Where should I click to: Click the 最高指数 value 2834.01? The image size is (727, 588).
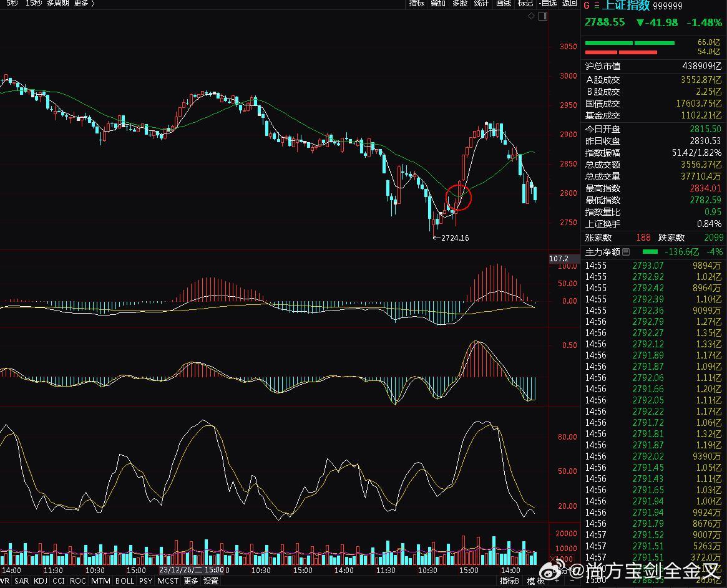pos(705,188)
